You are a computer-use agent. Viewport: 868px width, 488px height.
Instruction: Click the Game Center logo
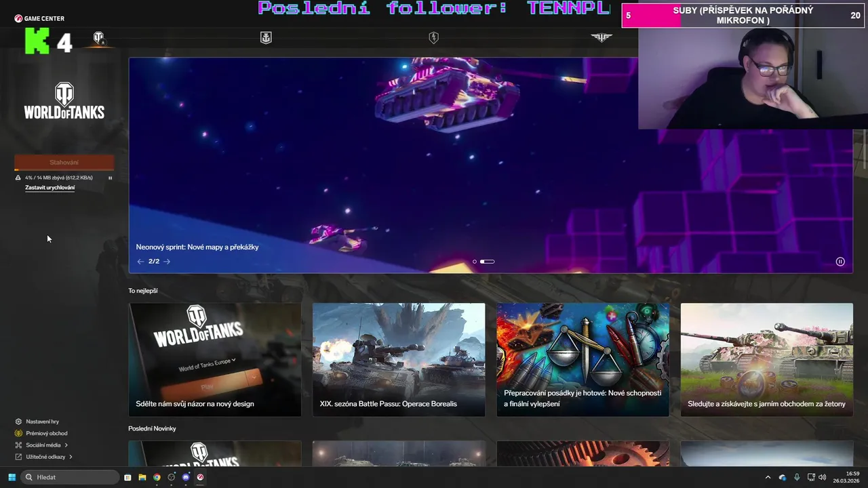coord(39,18)
